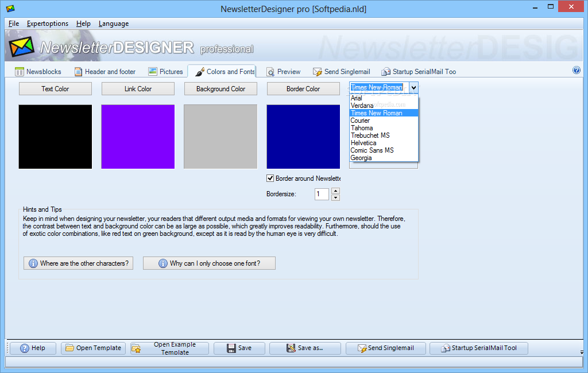Click the Background Color button

[x=220, y=89]
